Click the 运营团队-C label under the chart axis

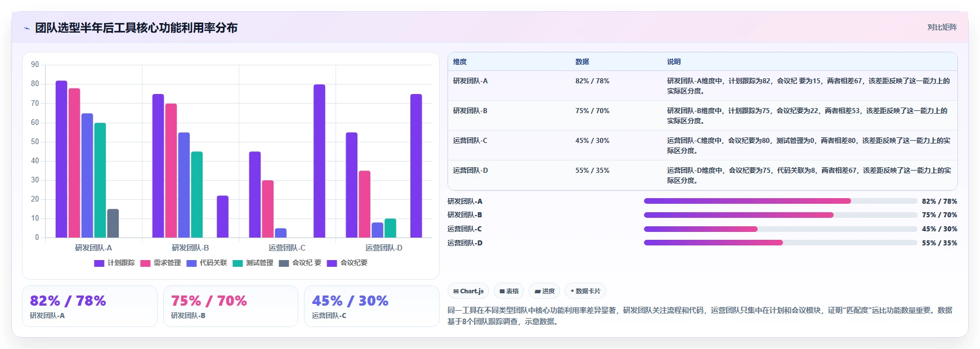coord(287,248)
